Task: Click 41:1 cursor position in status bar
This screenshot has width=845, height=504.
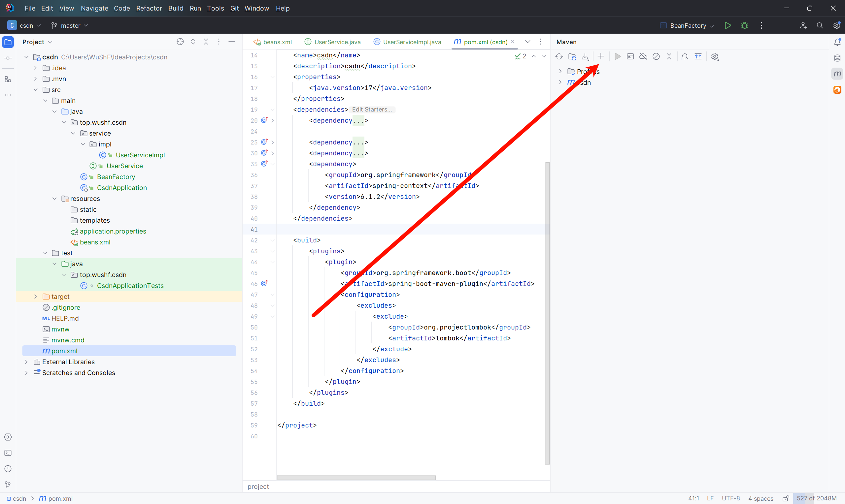Action: [693, 499]
